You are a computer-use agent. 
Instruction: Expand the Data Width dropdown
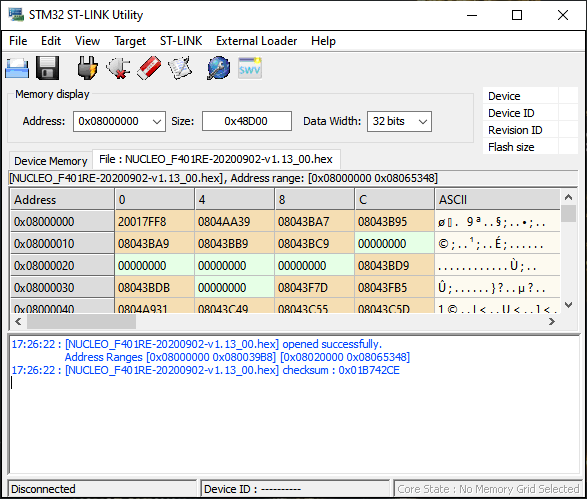click(x=423, y=121)
